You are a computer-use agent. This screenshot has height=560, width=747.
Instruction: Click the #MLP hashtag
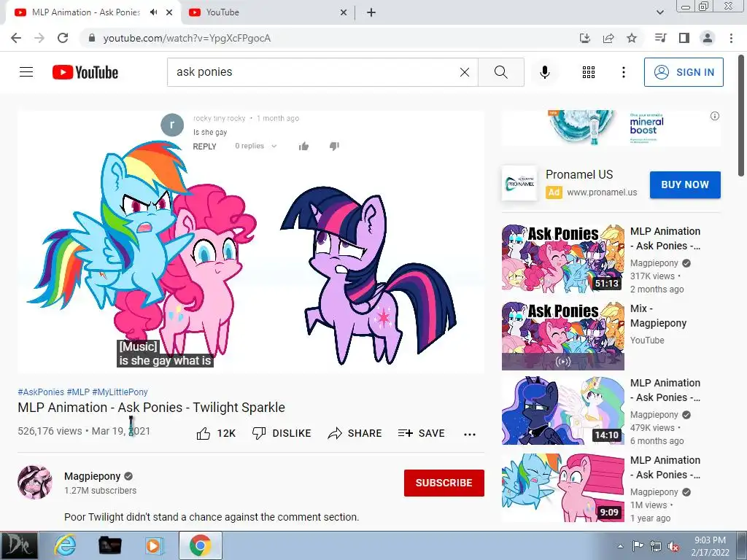[x=78, y=392]
